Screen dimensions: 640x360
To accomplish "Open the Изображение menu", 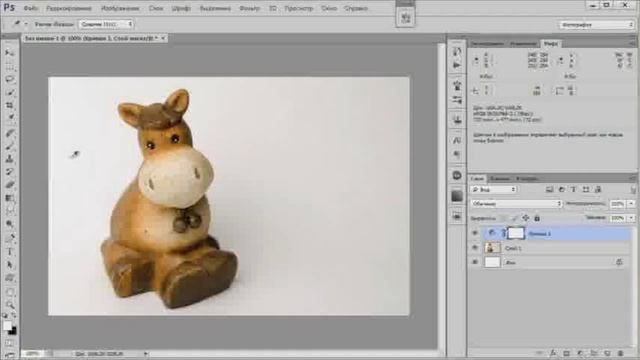I will point(120,8).
